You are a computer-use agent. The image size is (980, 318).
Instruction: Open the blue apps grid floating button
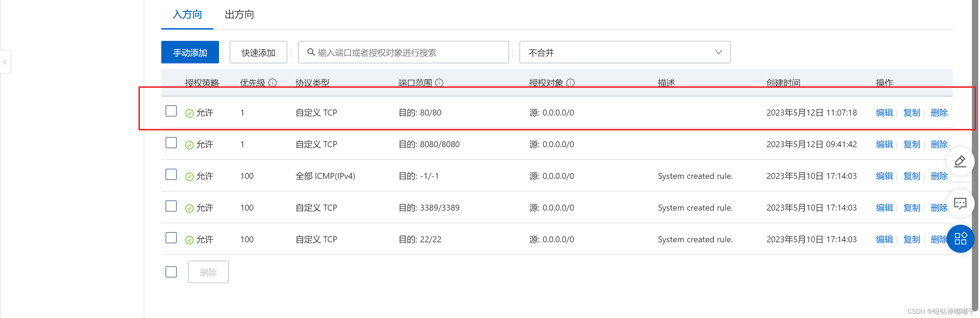tap(960, 238)
